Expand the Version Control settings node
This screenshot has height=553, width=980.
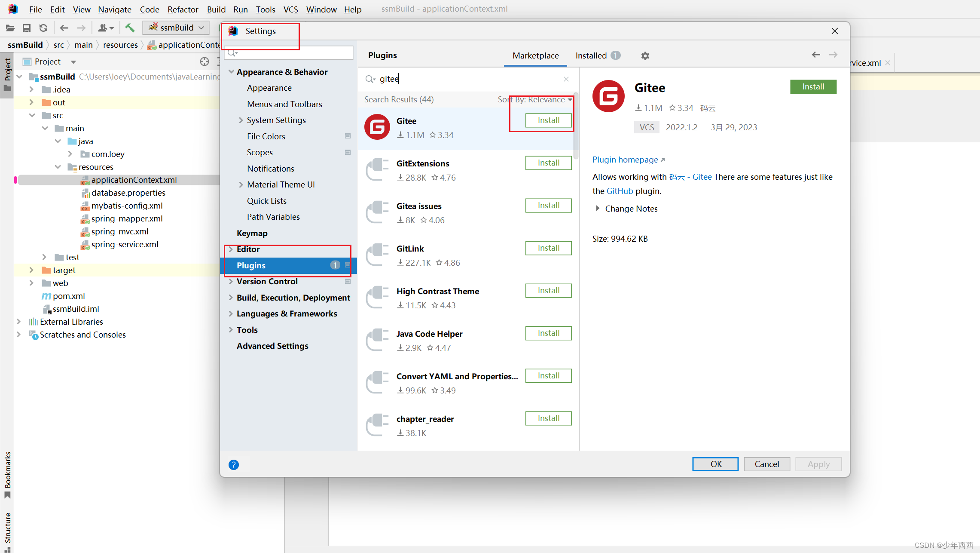[231, 281]
